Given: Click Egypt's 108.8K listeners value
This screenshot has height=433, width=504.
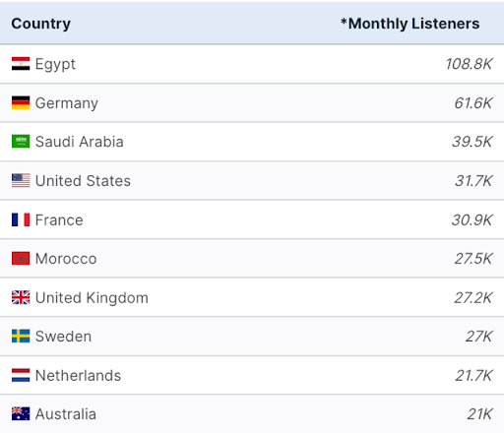Looking at the screenshot, I should (469, 64).
